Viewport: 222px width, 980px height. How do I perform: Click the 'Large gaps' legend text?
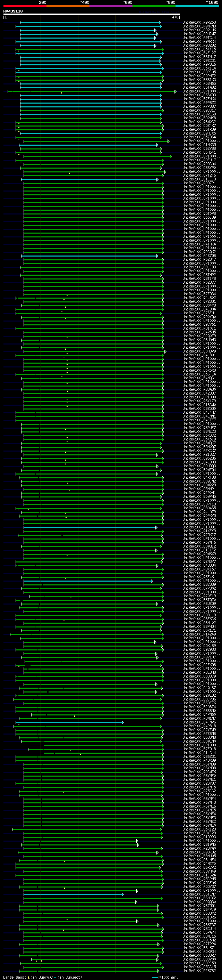(15, 977)
